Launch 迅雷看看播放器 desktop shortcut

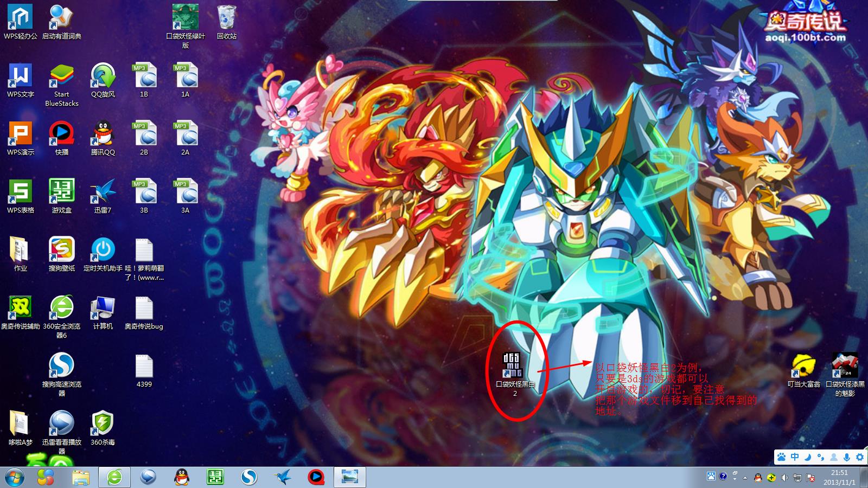[x=62, y=433]
